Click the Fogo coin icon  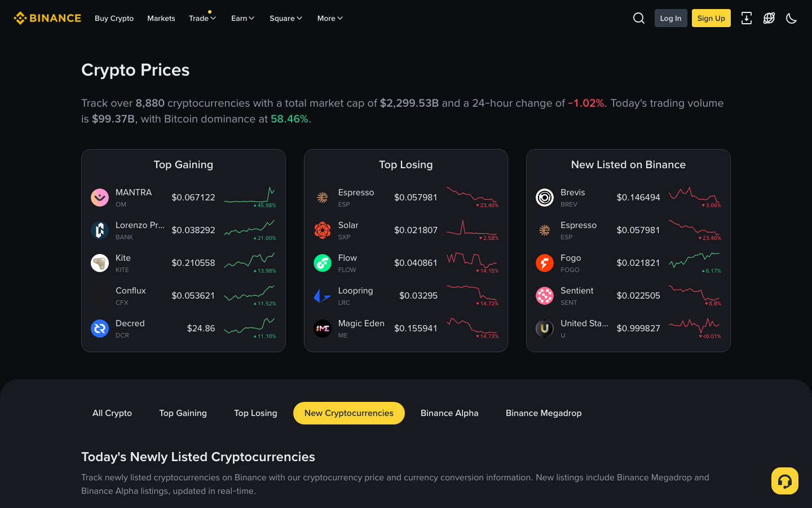coord(544,262)
